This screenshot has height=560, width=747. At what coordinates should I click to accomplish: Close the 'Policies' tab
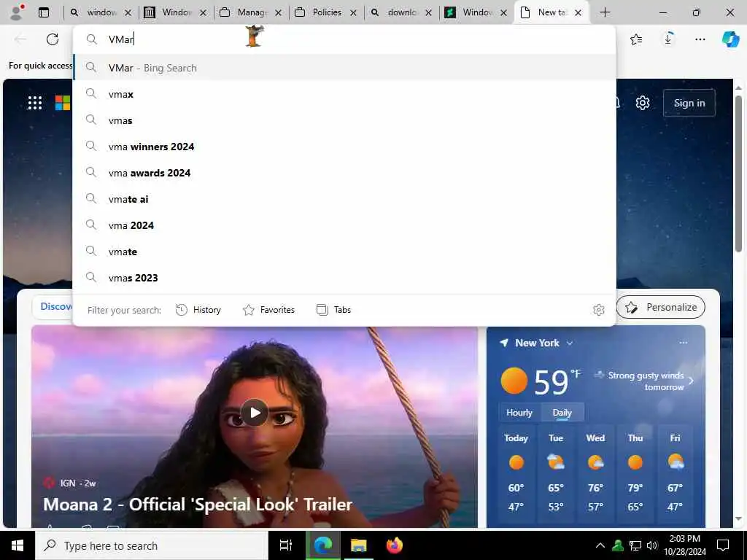pos(354,13)
